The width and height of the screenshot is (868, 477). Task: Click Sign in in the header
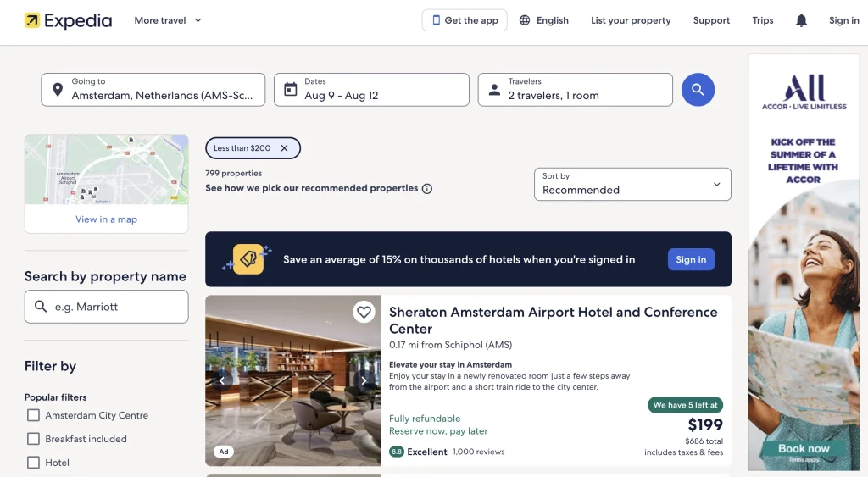click(843, 20)
